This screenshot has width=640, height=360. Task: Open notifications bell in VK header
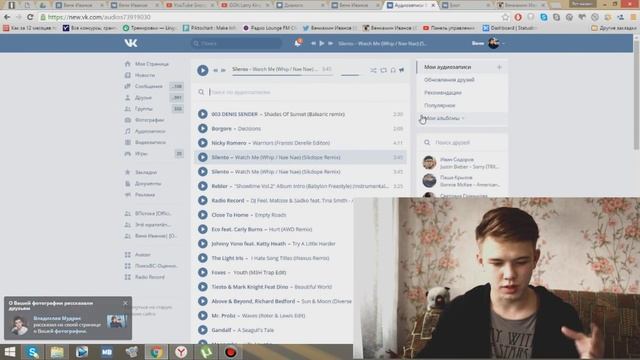pyautogui.click(x=298, y=43)
